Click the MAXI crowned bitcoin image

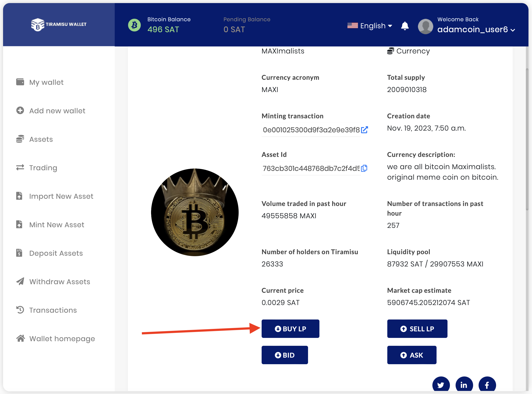[x=195, y=212]
